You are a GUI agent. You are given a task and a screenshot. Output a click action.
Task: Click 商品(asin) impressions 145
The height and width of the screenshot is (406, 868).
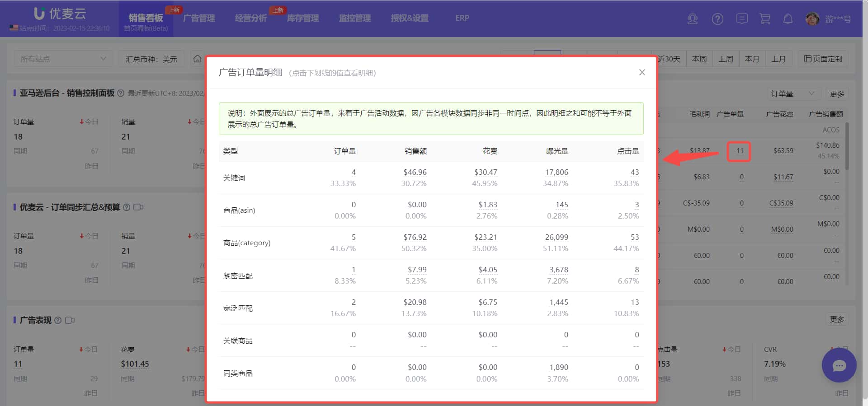[562, 205]
